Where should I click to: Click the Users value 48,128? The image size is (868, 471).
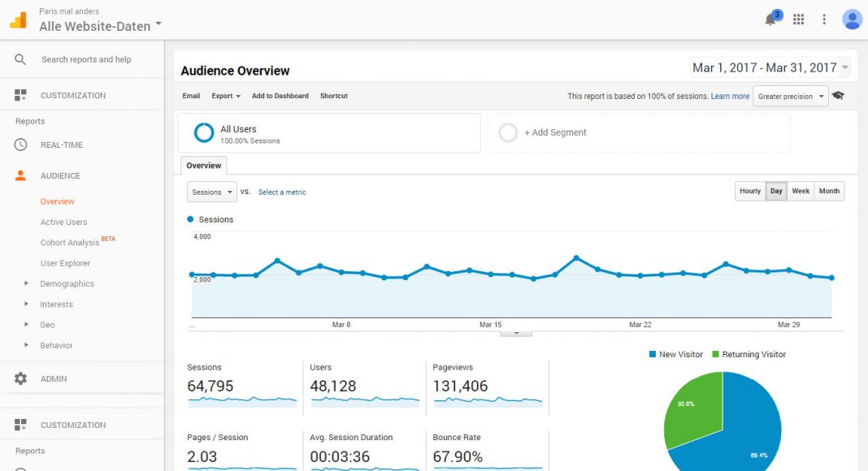[332, 386]
